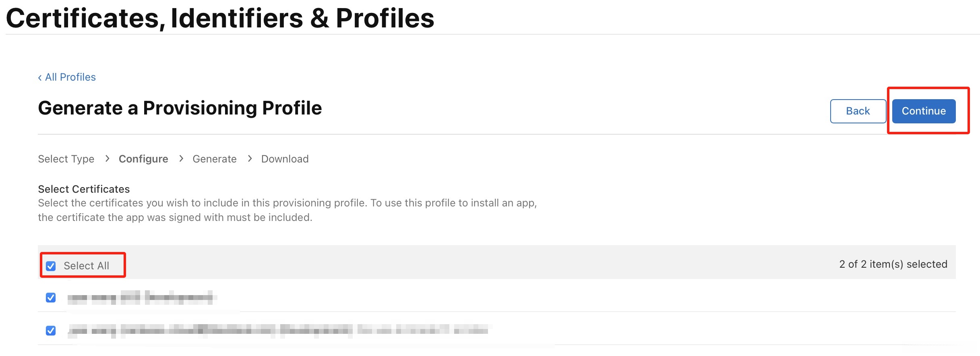Click chevron between Configure and Generate
980x356 pixels.
click(181, 158)
